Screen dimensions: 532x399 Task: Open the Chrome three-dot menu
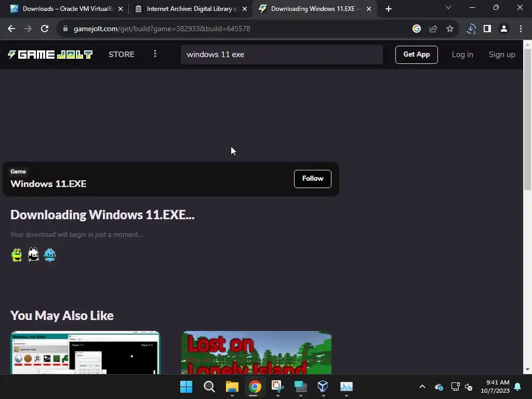(521, 29)
